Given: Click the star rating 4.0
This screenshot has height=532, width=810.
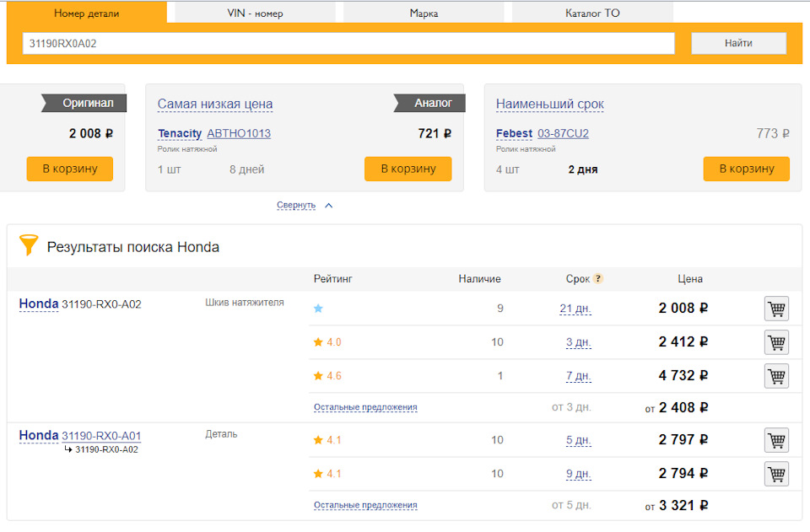Looking at the screenshot, I should 327,342.
